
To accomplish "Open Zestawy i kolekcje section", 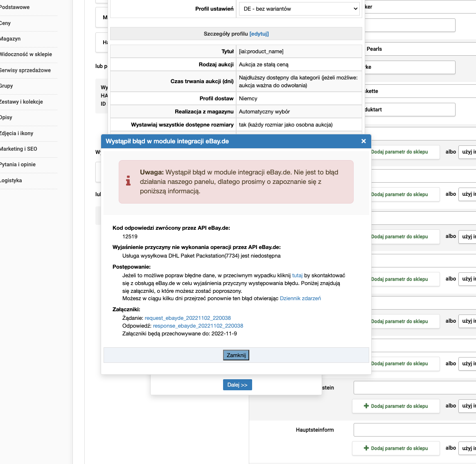I will (21, 102).
